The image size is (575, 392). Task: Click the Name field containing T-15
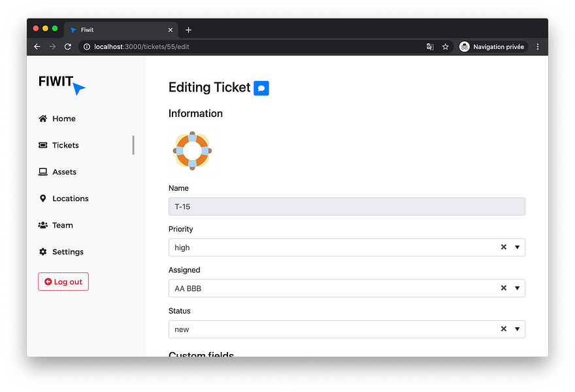point(346,206)
